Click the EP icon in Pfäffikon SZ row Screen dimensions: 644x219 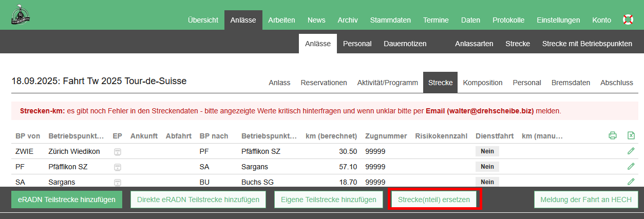118,167
